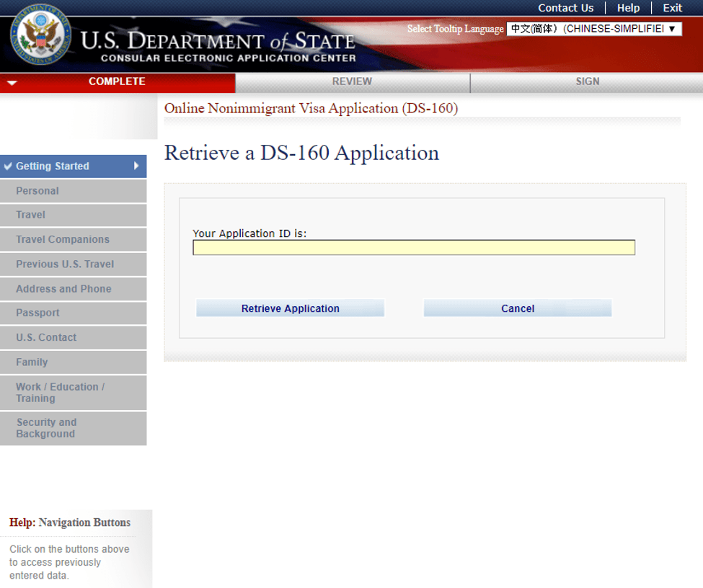The image size is (703, 588).
Task: Open the Contact Us link
Action: [565, 8]
